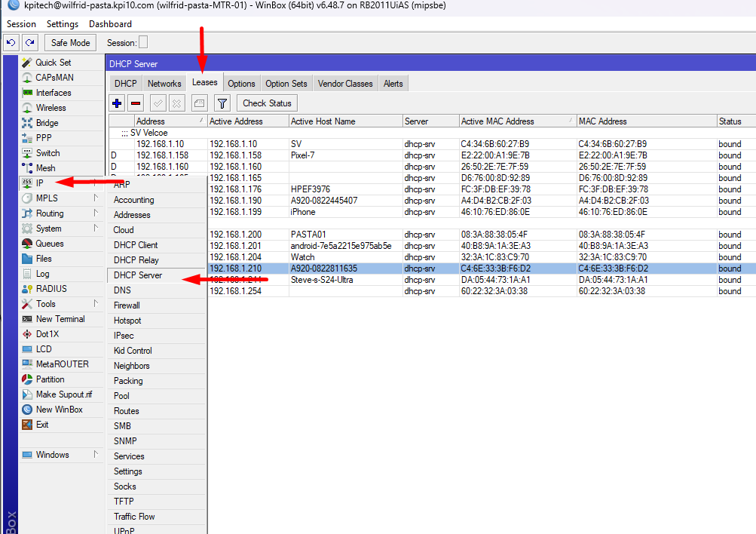The image size is (756, 534).
Task: Switch to the Option Sets tab
Action: coord(286,84)
